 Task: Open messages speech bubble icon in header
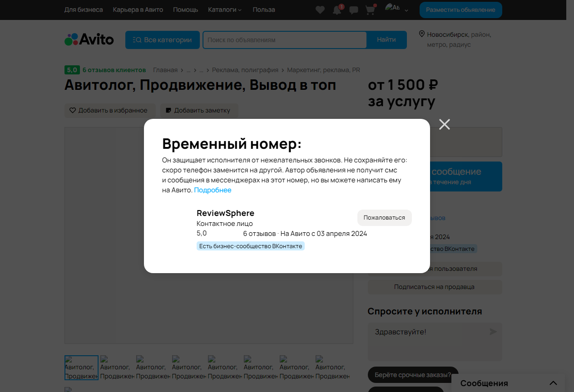354,10
